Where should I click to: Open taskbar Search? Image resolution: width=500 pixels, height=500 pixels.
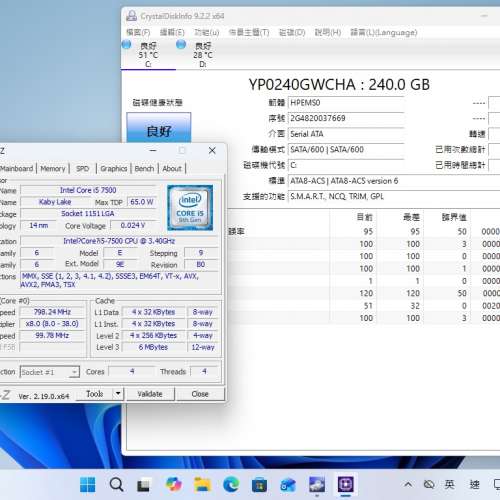point(116,484)
